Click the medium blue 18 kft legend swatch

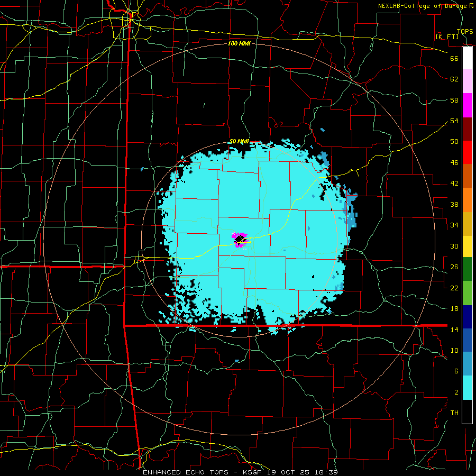coord(467,340)
